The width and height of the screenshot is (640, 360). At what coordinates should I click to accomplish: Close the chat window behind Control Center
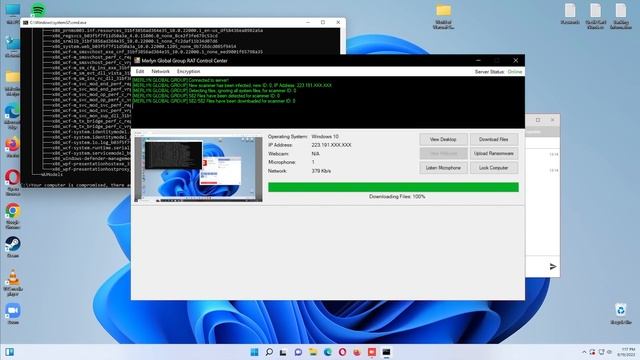(552, 120)
